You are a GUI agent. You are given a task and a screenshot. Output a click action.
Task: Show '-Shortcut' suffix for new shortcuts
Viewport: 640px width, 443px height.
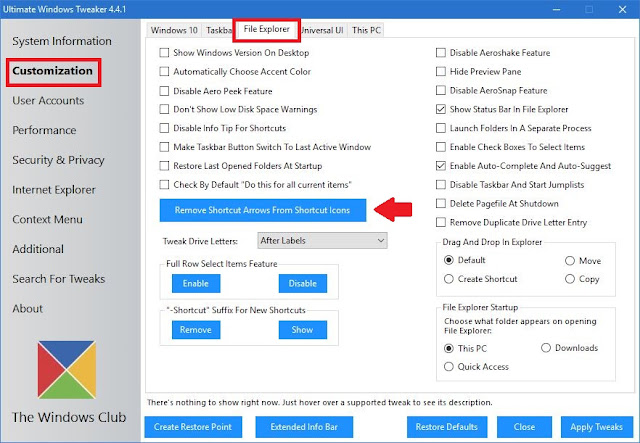303,330
